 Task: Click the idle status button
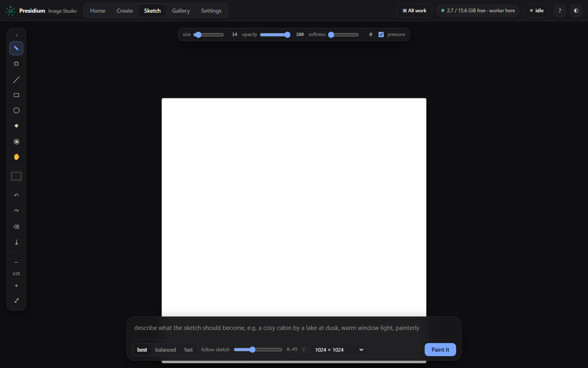tap(537, 11)
